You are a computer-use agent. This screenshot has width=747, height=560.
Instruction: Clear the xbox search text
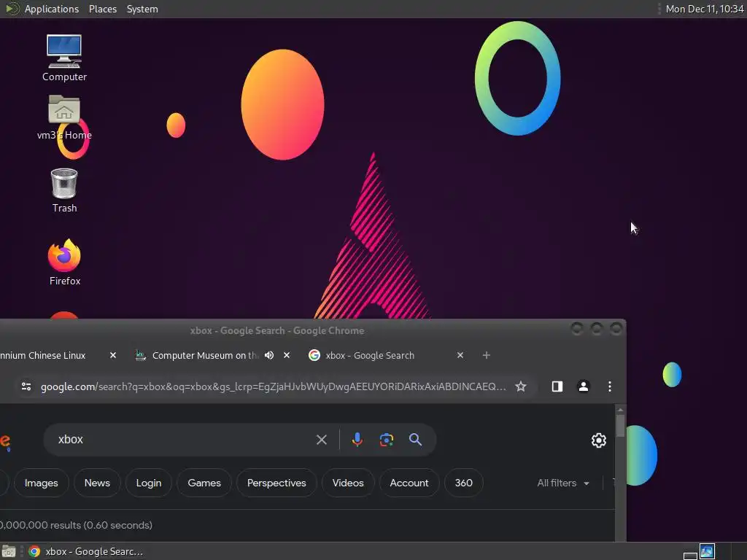tap(322, 440)
